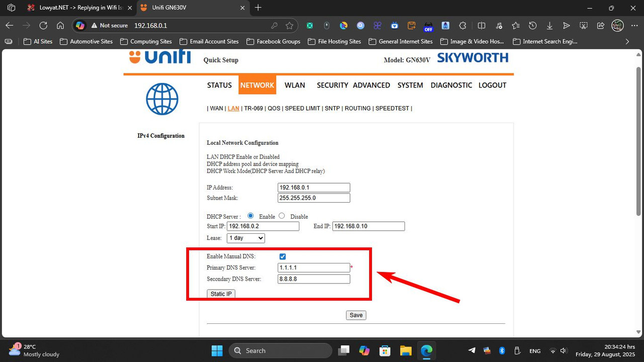644x362 pixels.
Task: Open Telegram tray icon
Action: click(471, 350)
